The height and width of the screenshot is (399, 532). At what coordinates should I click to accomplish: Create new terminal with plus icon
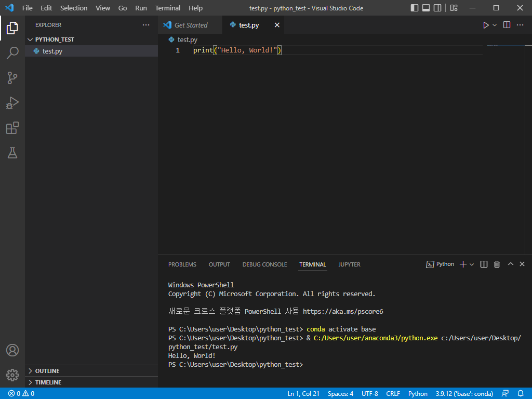click(x=463, y=264)
